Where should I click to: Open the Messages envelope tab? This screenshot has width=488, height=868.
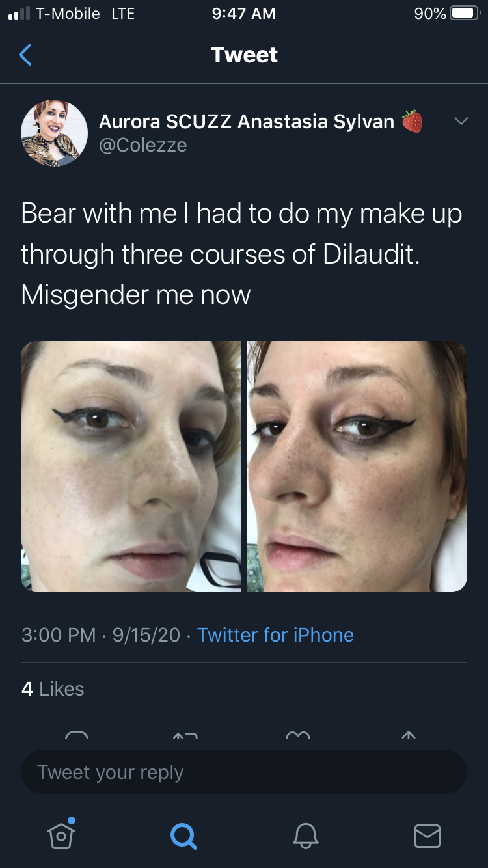click(x=427, y=835)
